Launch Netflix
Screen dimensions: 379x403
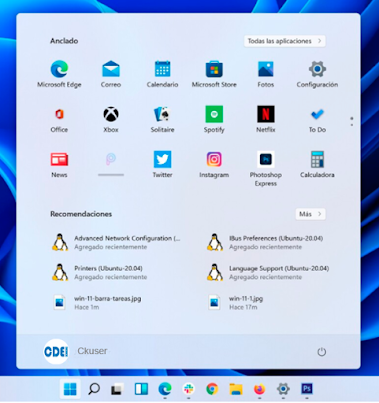click(x=266, y=119)
